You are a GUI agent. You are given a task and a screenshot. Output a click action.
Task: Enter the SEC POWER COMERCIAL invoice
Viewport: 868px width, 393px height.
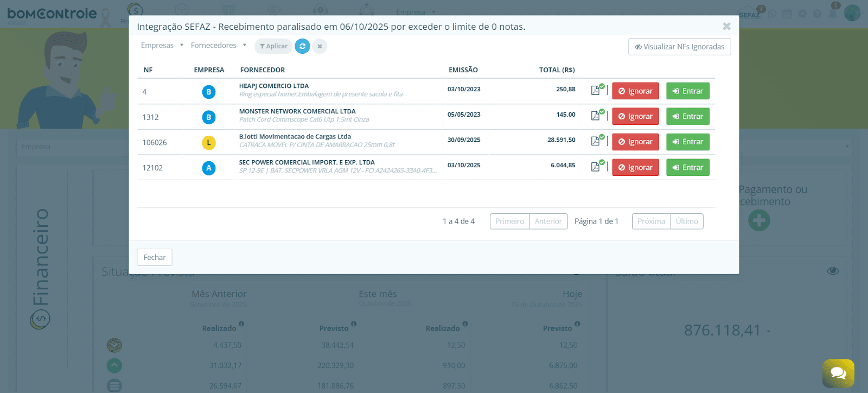(x=688, y=167)
